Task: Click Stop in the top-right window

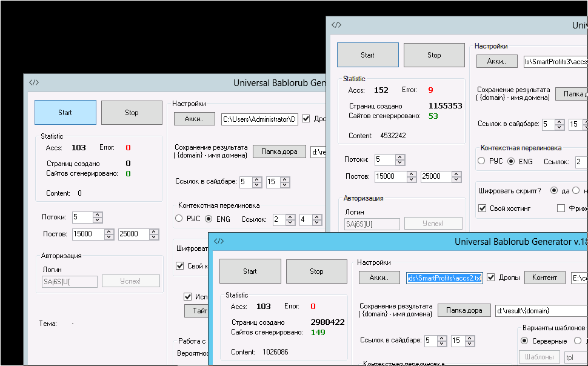Action: [434, 55]
